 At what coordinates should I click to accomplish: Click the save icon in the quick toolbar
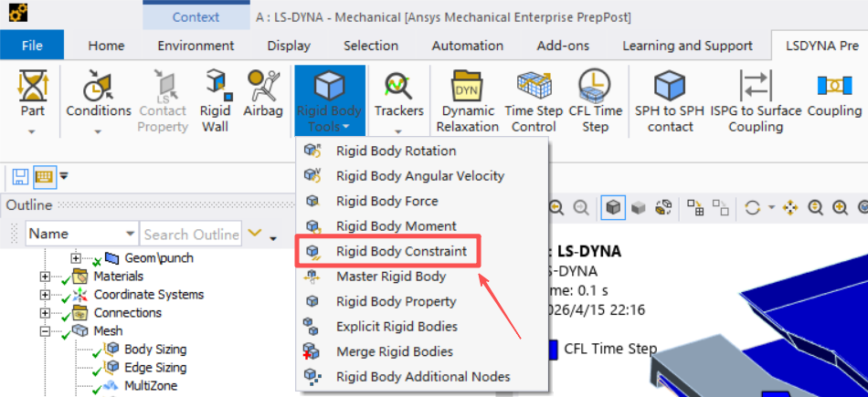pyautogui.click(x=20, y=177)
